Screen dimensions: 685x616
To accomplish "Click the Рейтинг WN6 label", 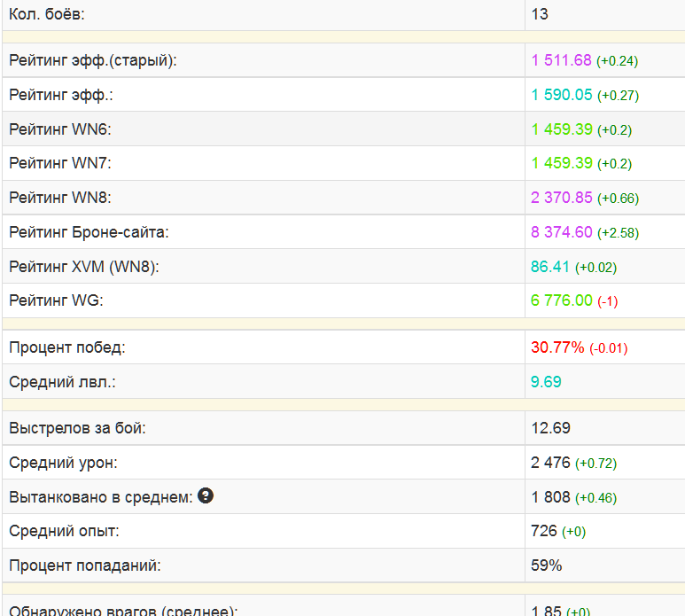I will click(60, 129).
